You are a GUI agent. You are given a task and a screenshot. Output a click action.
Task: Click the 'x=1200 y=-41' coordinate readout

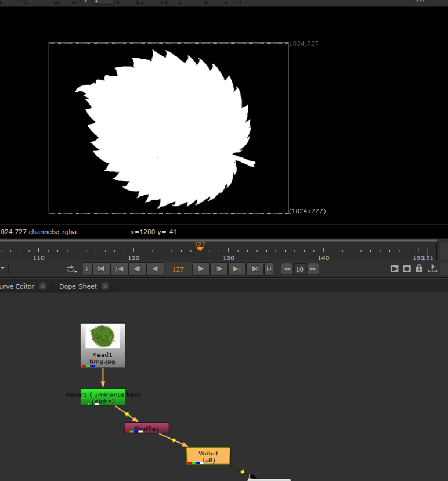[x=154, y=232]
